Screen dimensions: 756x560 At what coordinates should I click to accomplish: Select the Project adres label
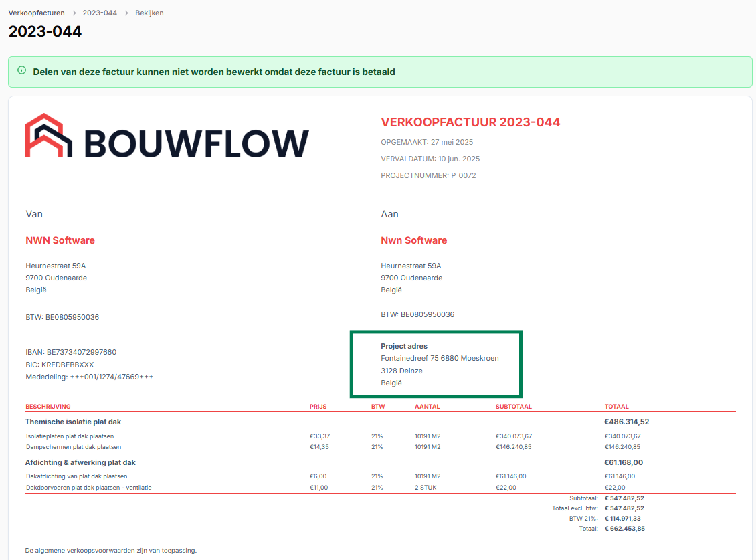(404, 346)
